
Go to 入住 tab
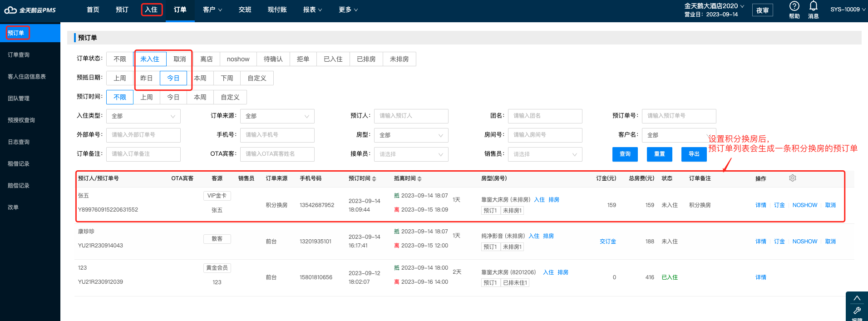151,10
